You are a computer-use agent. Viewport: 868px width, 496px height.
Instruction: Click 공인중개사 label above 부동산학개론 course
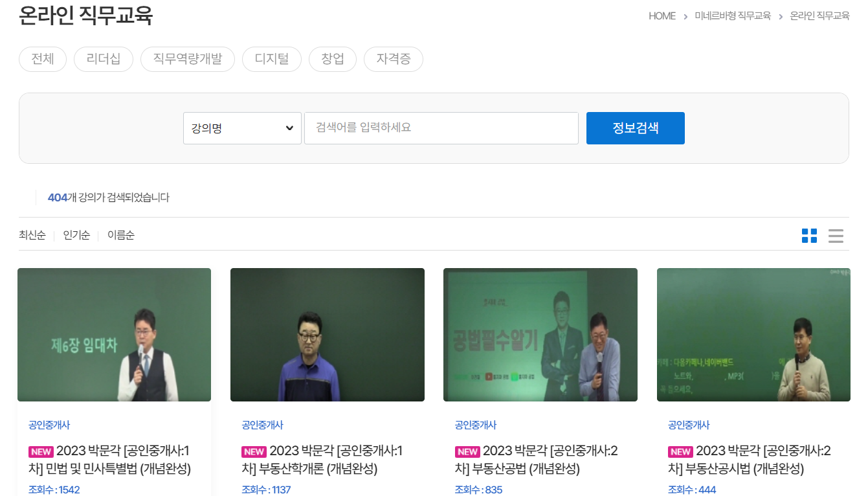[x=262, y=425]
